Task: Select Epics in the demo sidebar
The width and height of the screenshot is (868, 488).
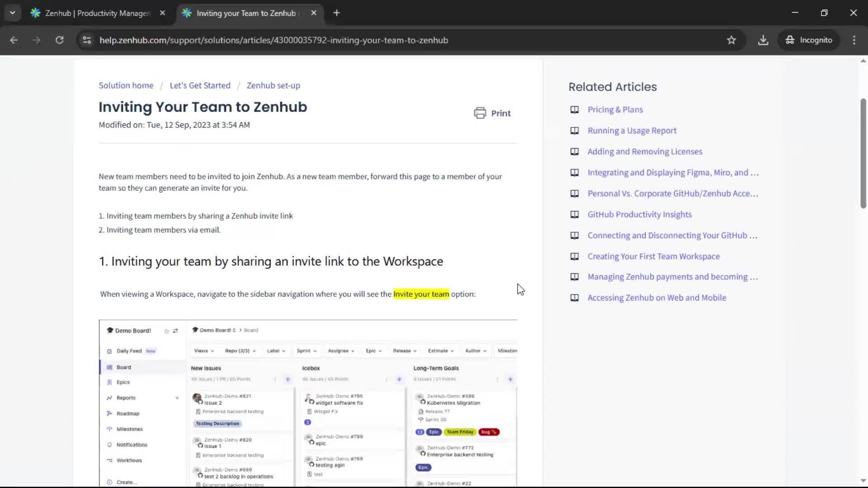Action: [123, 382]
